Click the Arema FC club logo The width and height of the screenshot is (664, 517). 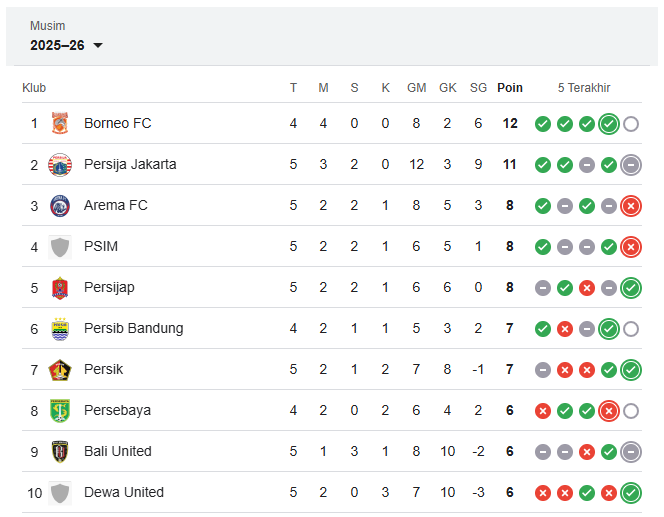point(61,206)
